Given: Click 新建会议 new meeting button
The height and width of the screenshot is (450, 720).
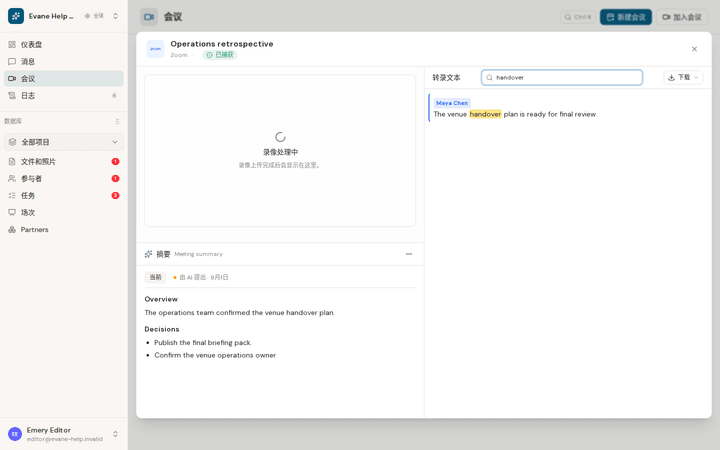Looking at the screenshot, I should (625, 17).
